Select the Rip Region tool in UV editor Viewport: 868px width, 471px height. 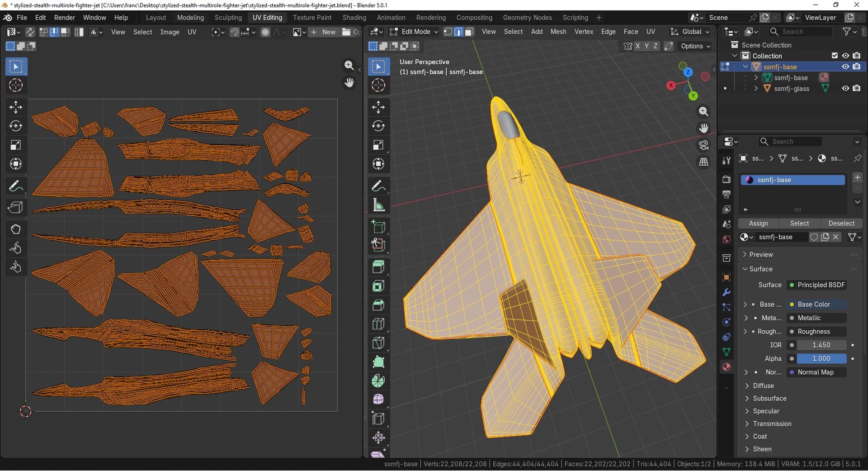point(16,208)
